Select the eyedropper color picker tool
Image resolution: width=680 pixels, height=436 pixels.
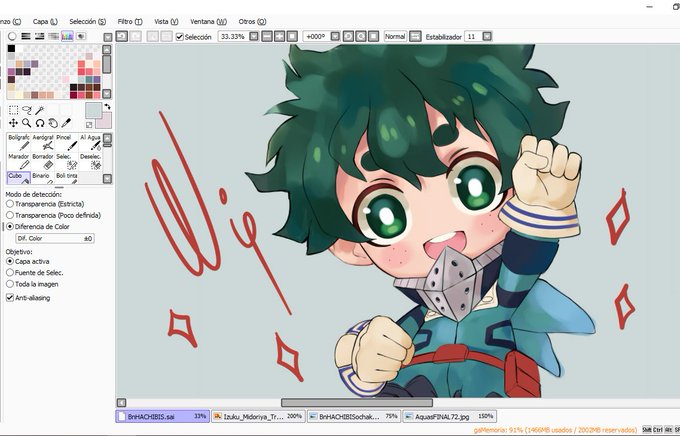(66, 123)
